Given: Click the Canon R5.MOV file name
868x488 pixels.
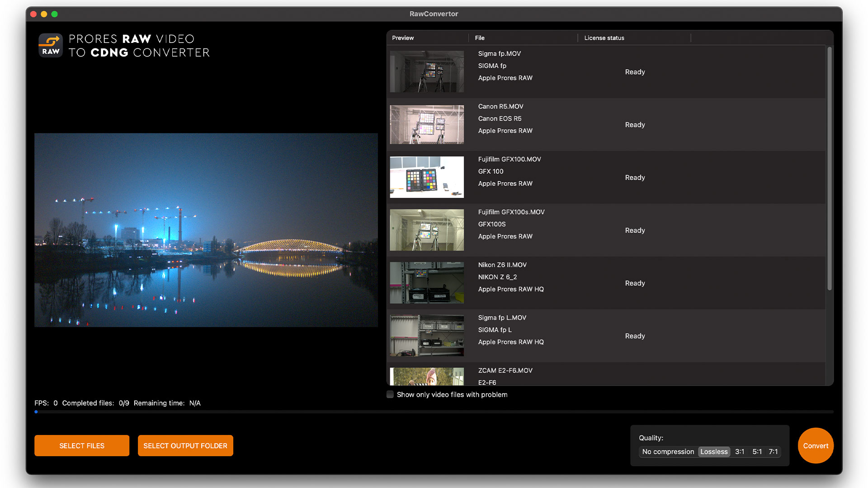Looking at the screenshot, I should pos(500,106).
